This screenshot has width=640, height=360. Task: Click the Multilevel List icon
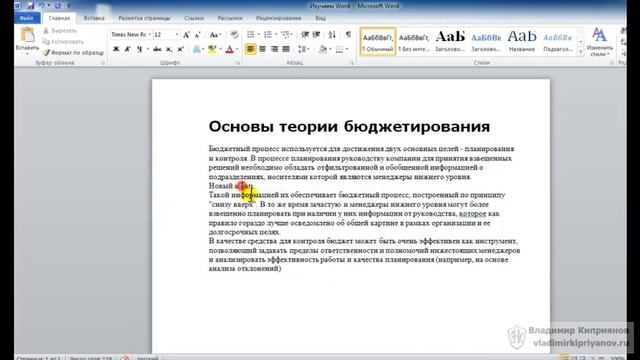point(285,35)
